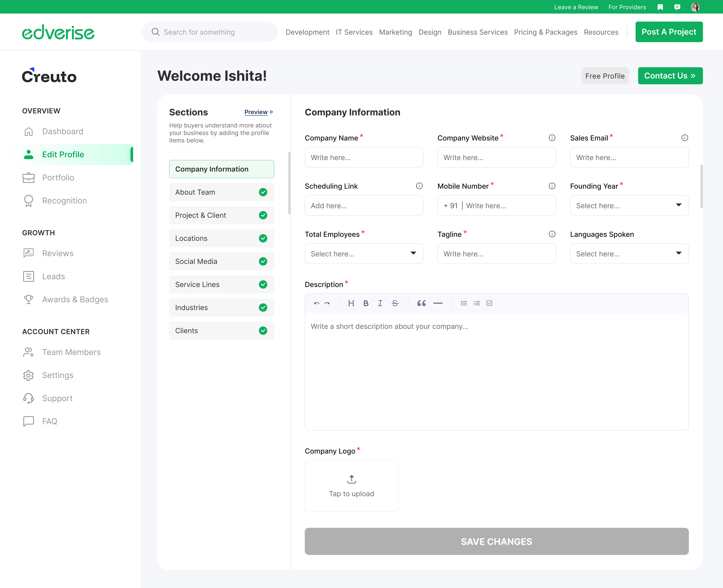Focus the search for something field
This screenshot has width=723, height=588.
point(209,32)
